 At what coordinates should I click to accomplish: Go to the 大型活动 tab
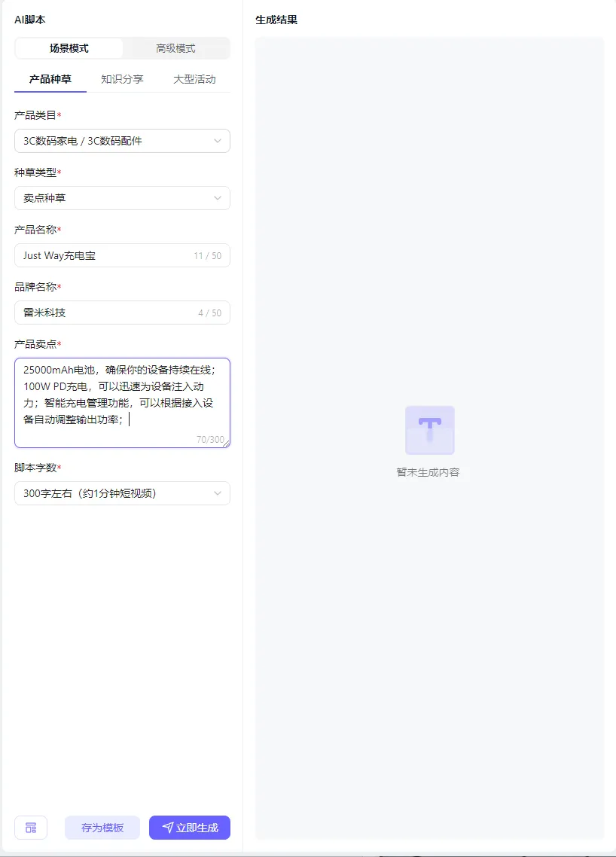coord(194,79)
